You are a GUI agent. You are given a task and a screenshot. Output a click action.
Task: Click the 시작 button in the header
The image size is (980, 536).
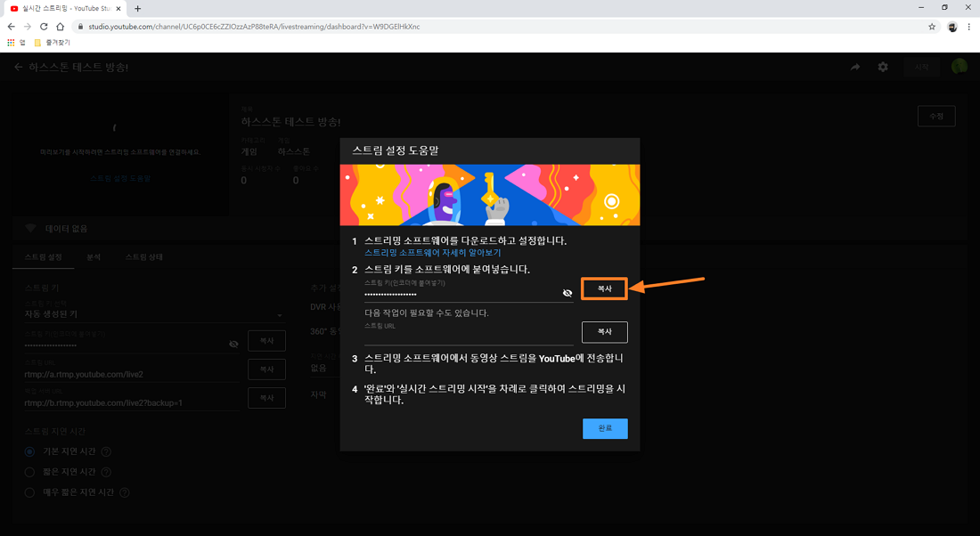pos(922,67)
